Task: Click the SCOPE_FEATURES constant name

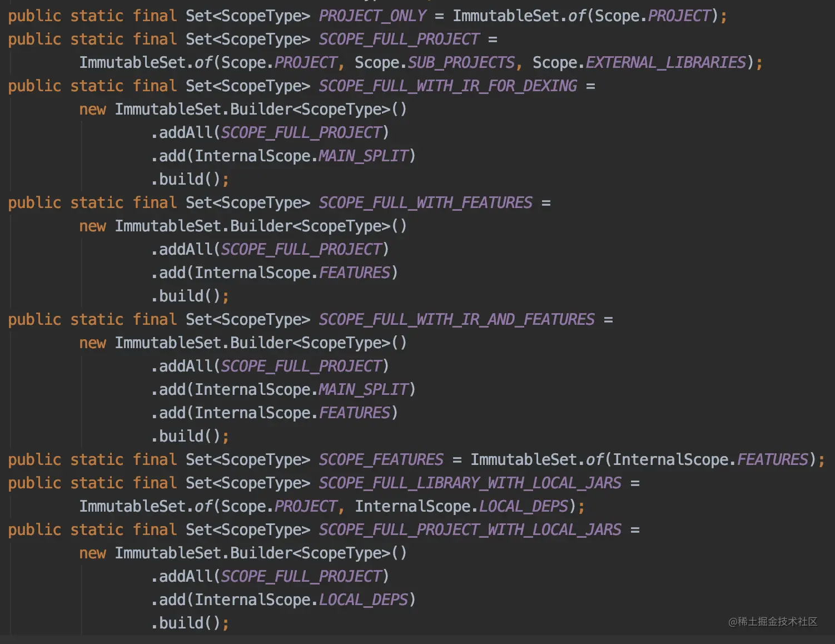Action: [x=381, y=459]
